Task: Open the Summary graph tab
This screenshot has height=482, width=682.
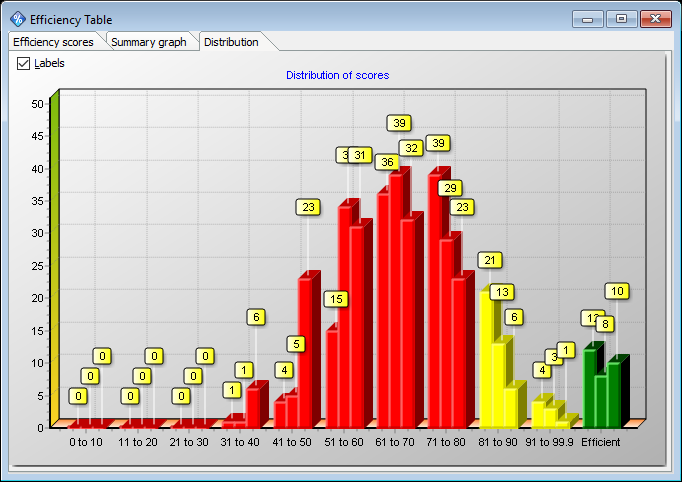Action: pos(149,42)
